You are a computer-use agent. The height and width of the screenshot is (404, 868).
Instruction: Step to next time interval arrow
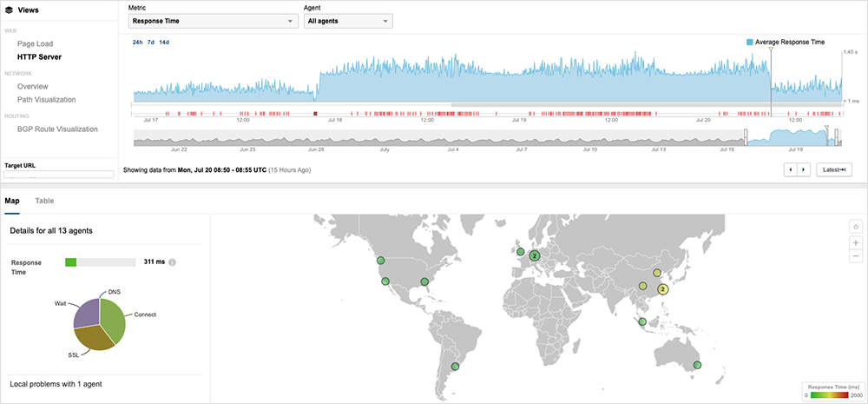tap(804, 170)
